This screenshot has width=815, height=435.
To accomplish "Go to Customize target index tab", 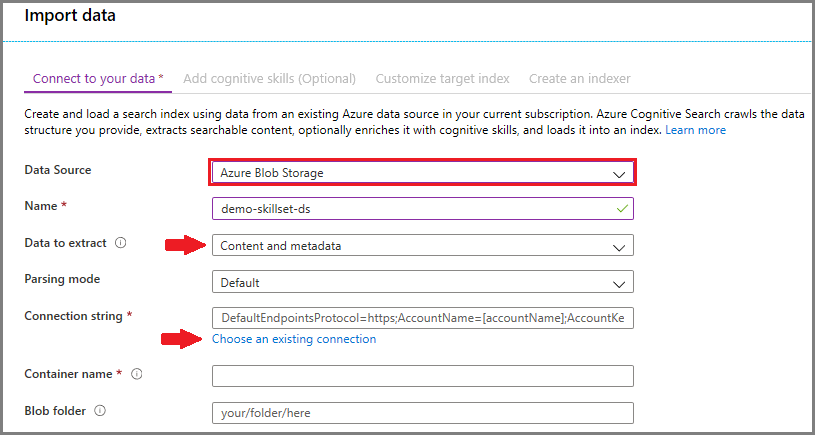I will (442, 79).
